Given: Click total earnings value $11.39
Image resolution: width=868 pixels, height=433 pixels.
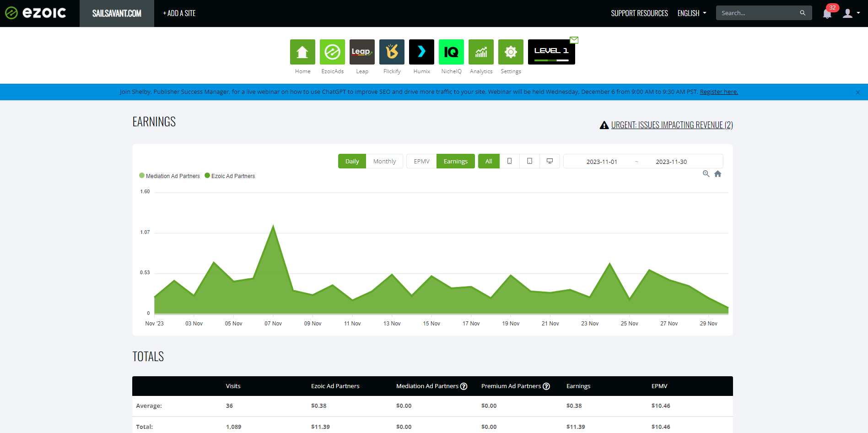Looking at the screenshot, I should (576, 427).
